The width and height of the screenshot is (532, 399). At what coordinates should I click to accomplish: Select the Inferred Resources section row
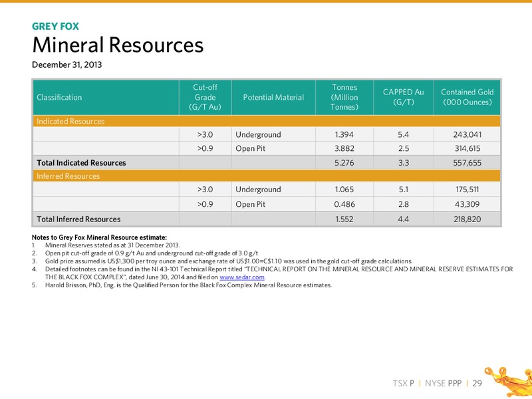click(267, 176)
